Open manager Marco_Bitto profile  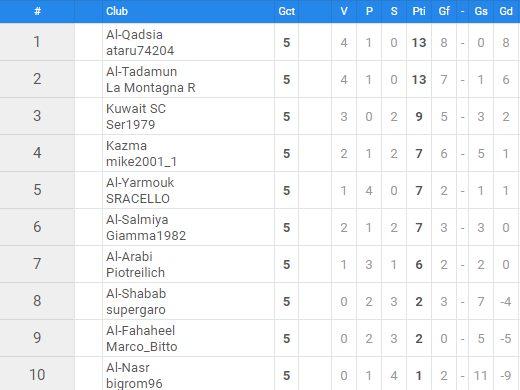pyautogui.click(x=142, y=347)
